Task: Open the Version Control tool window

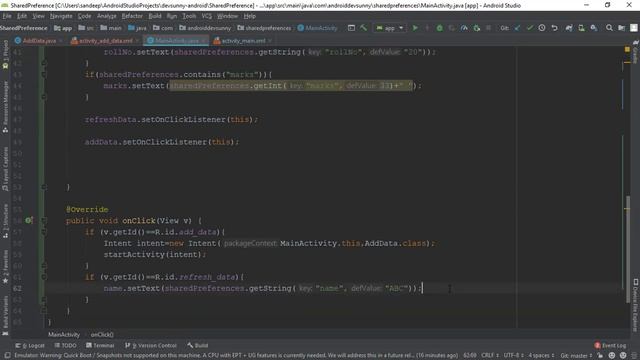Action: click(x=151, y=345)
